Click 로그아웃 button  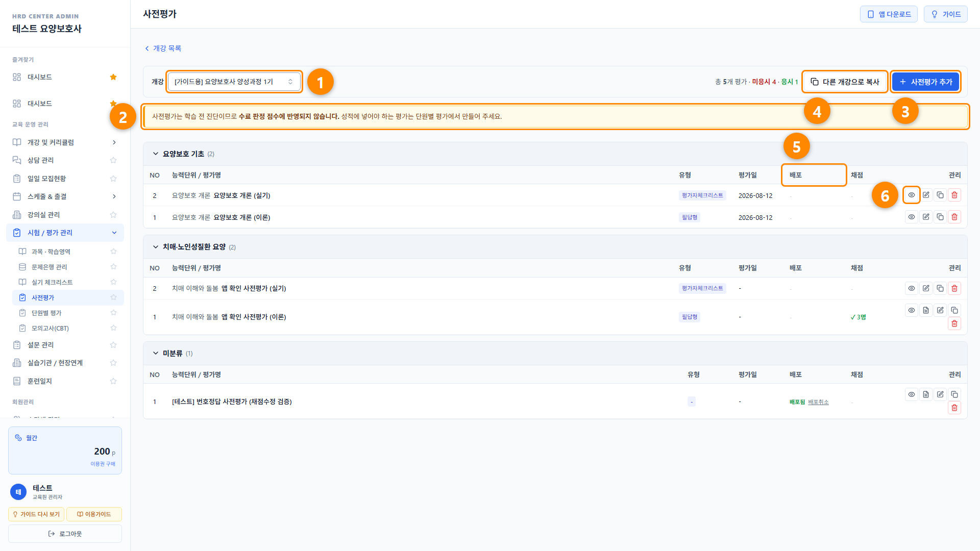coord(65,534)
